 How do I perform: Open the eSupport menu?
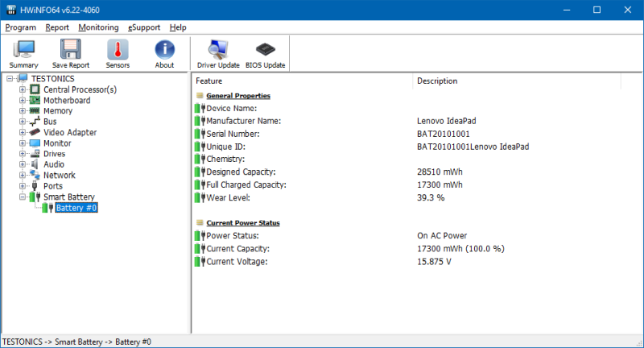[144, 27]
